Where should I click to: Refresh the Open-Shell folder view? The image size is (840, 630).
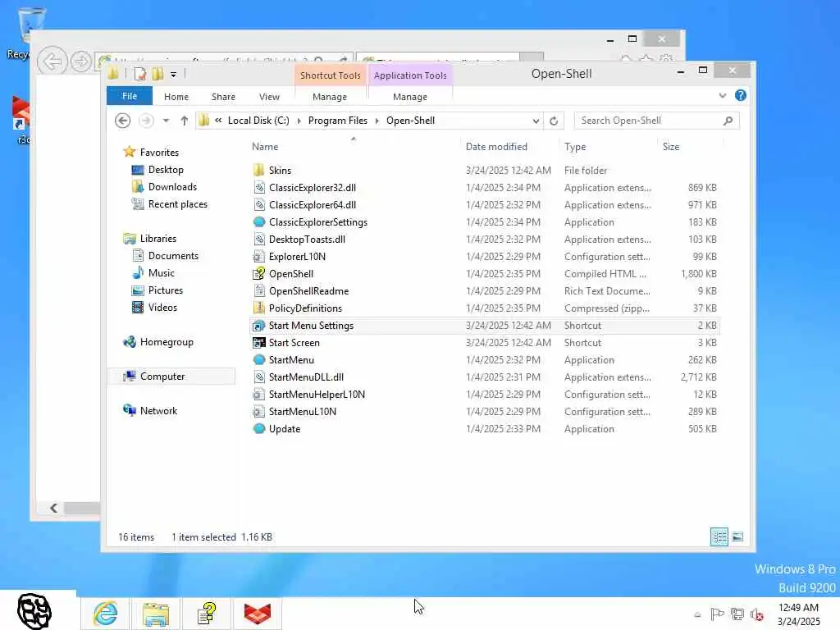click(x=554, y=121)
